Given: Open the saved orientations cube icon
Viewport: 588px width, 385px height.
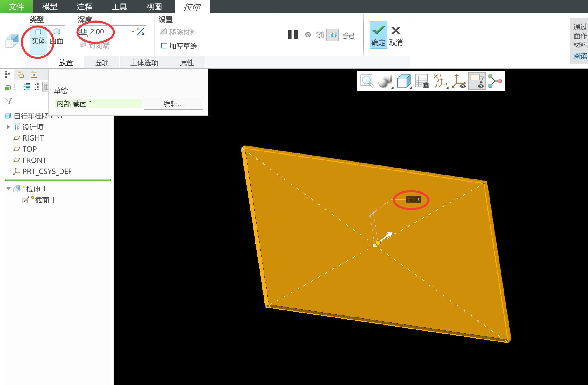Looking at the screenshot, I should 404,81.
